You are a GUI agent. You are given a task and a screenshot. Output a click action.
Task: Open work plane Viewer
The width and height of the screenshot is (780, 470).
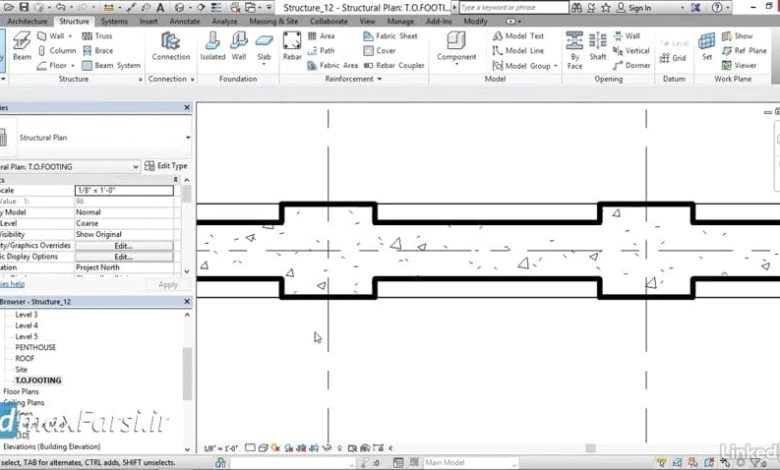click(739, 65)
